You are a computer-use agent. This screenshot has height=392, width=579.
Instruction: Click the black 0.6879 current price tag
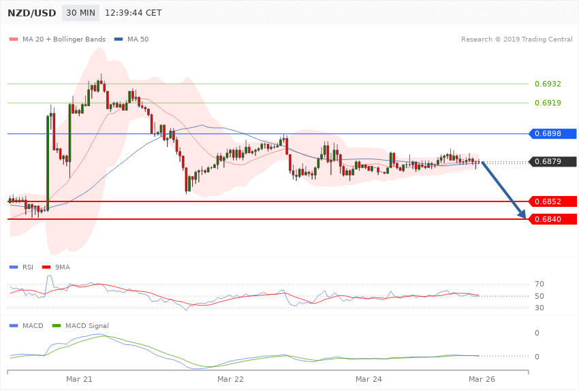pyautogui.click(x=553, y=161)
